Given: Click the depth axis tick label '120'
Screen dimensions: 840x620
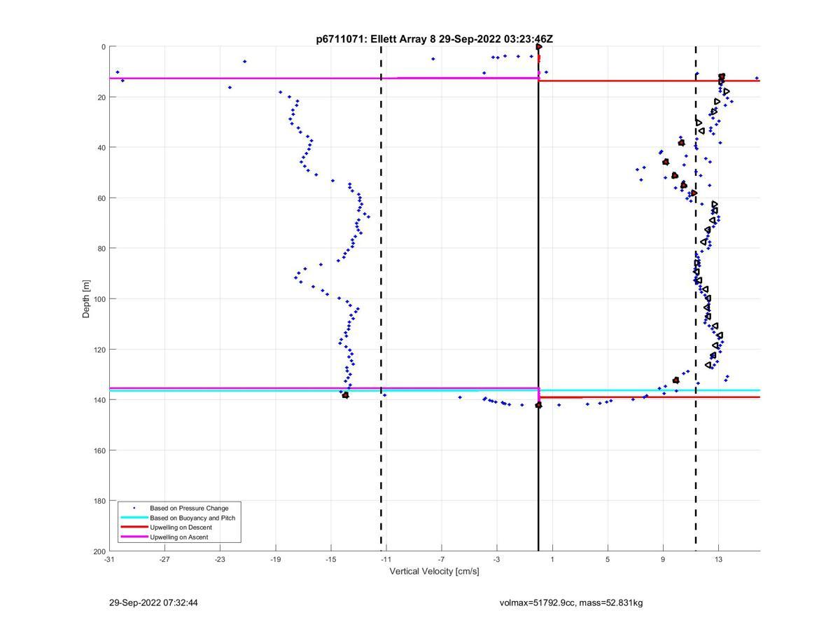Looking at the screenshot, I should tap(99, 350).
